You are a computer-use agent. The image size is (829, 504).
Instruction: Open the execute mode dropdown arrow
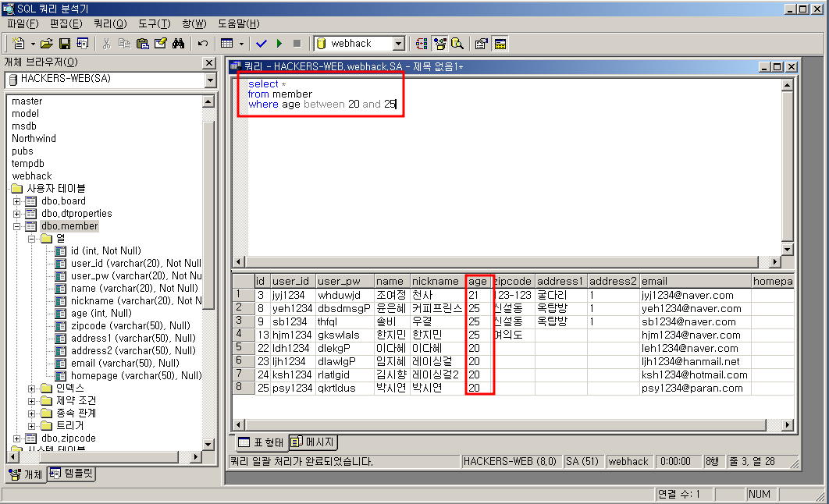(242, 44)
